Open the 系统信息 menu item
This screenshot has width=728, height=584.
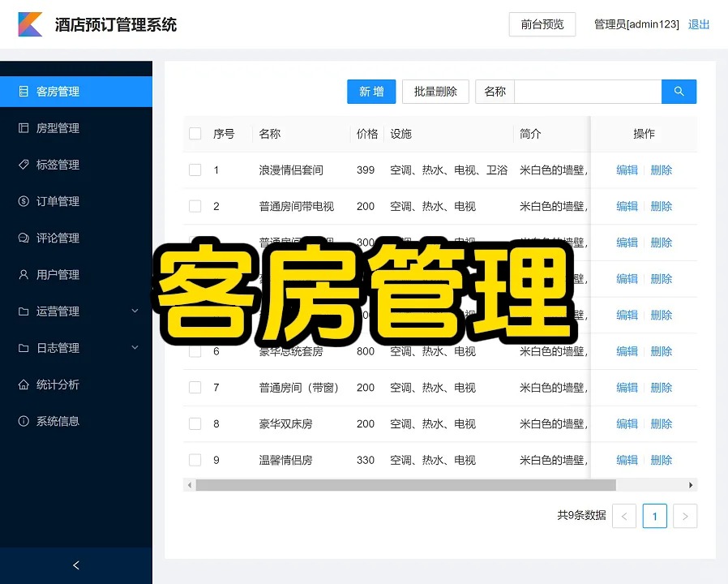pos(58,421)
